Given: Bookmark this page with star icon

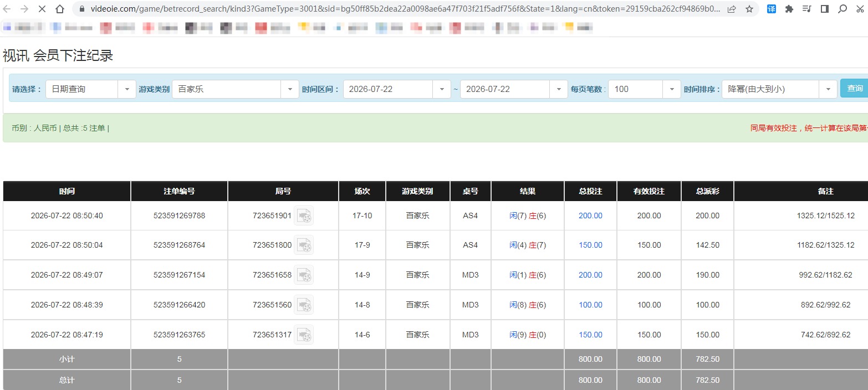Looking at the screenshot, I should (x=749, y=9).
